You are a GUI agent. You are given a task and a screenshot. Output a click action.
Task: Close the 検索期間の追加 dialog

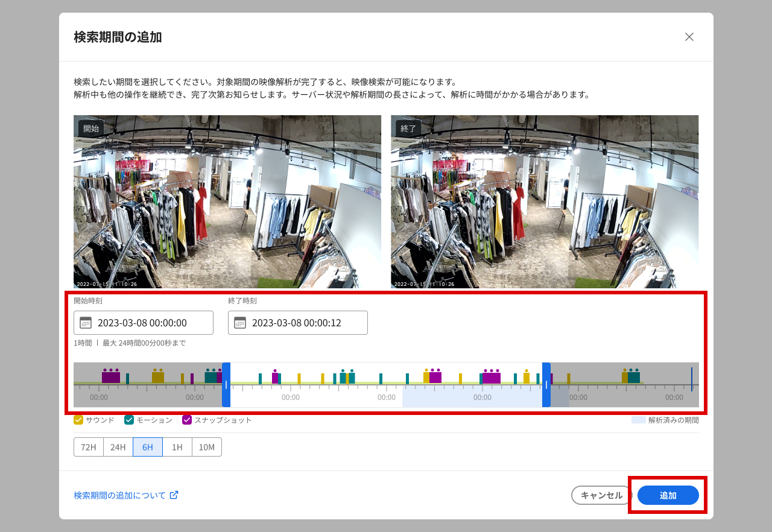point(689,37)
